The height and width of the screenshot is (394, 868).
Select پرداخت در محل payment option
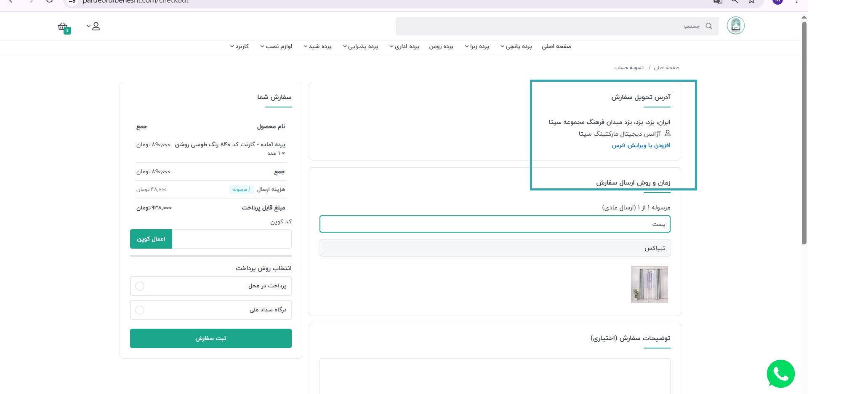(x=140, y=286)
